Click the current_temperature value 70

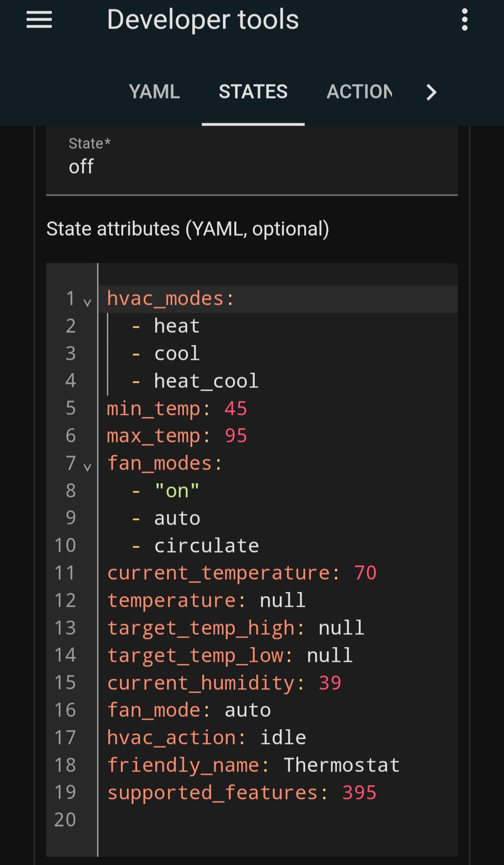click(365, 573)
